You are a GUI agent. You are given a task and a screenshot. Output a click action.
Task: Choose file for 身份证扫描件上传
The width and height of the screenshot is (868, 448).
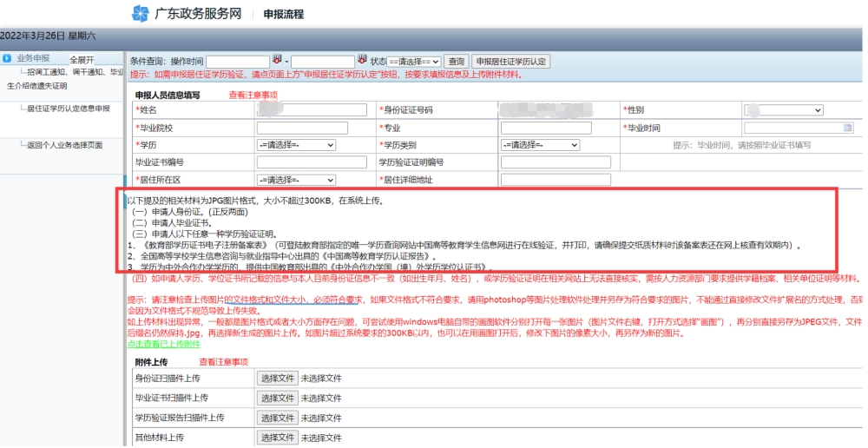point(278,379)
